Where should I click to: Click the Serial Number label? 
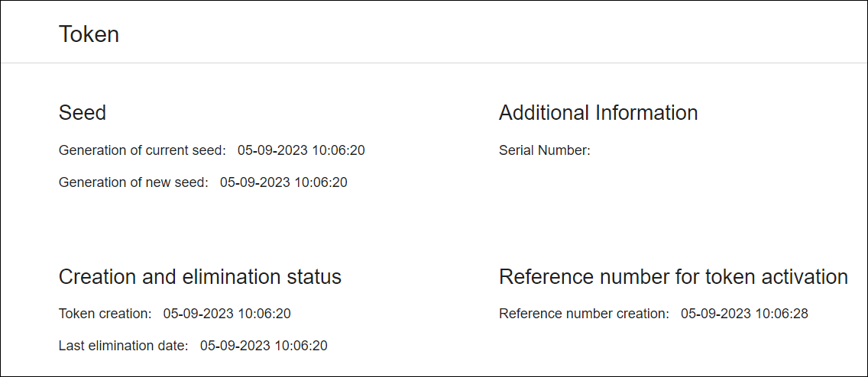(x=544, y=150)
